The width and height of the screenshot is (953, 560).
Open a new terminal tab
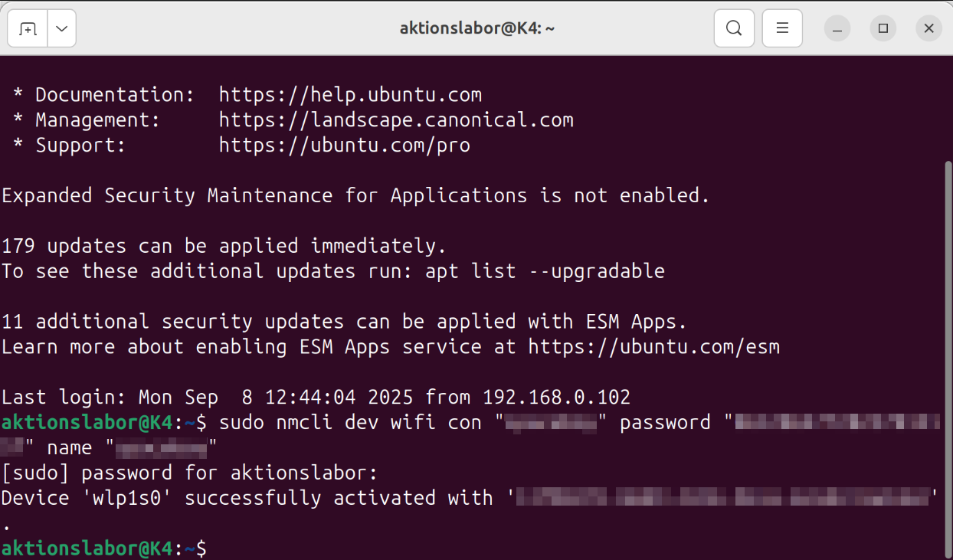click(x=28, y=28)
